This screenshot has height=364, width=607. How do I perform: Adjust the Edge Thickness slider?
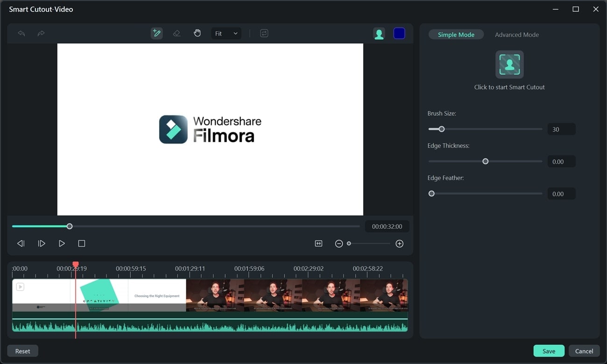point(485,161)
